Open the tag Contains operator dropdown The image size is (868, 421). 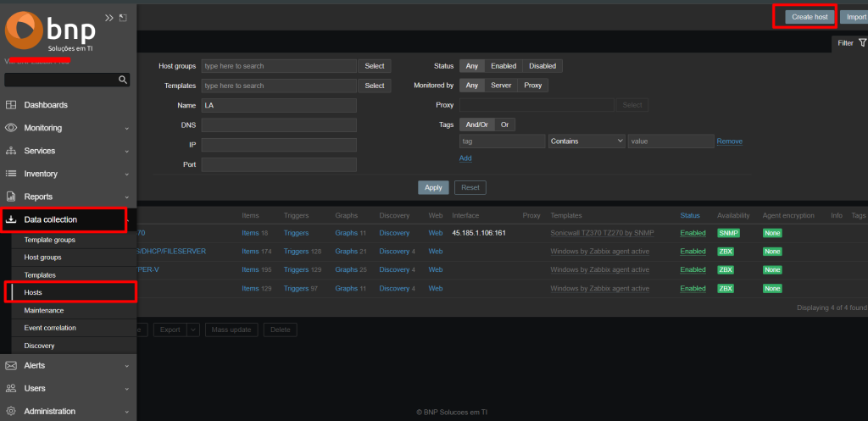click(587, 141)
